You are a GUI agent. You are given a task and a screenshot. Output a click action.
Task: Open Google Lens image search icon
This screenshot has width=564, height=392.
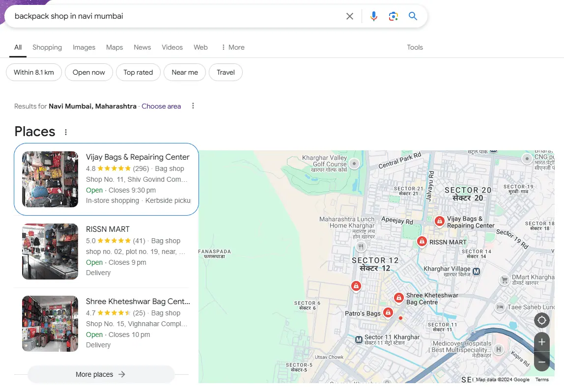point(393,16)
